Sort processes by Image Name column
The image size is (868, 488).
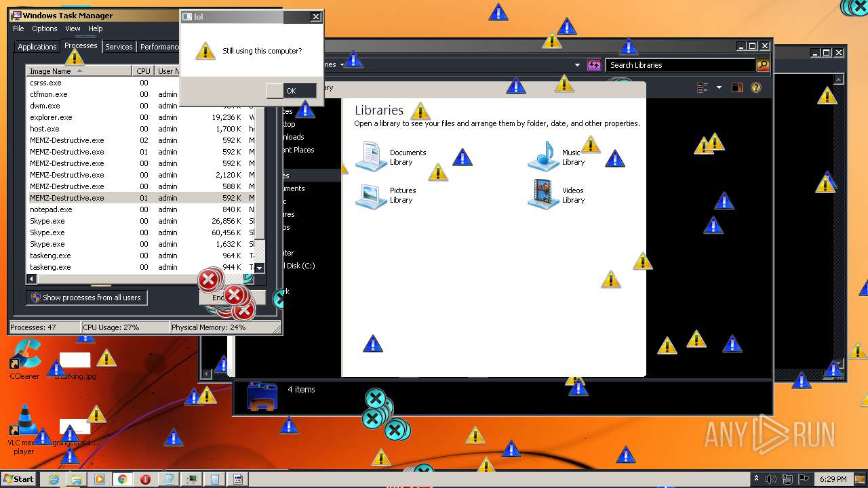pos(79,71)
